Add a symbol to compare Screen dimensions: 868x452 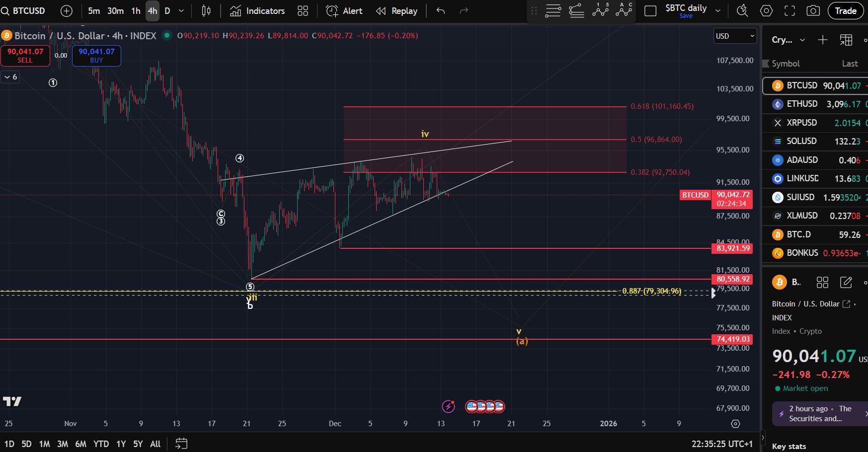click(66, 11)
